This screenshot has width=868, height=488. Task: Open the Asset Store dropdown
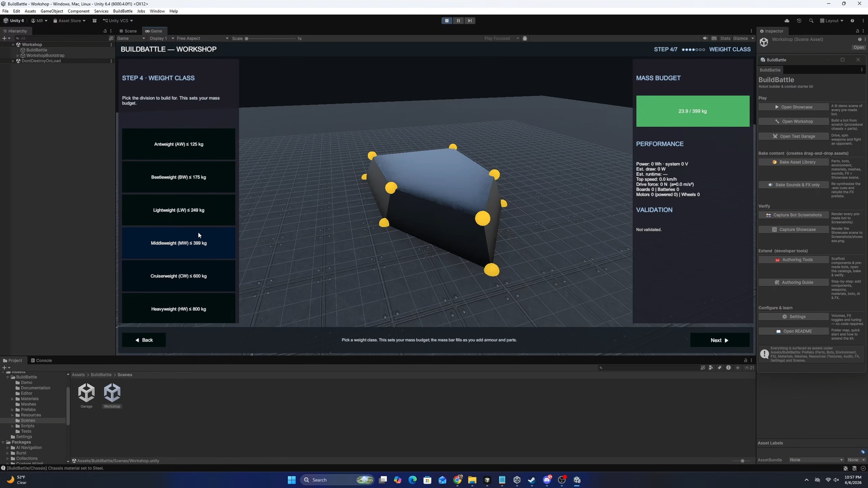click(x=69, y=21)
